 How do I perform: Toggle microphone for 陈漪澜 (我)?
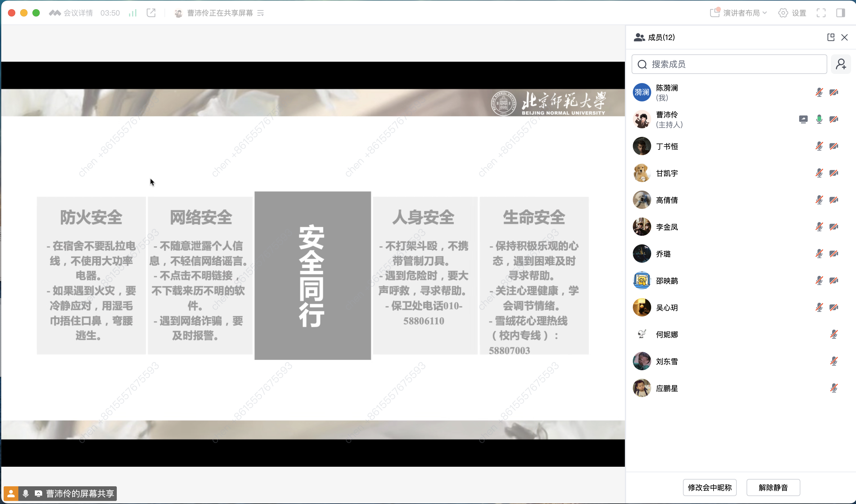[x=819, y=92]
